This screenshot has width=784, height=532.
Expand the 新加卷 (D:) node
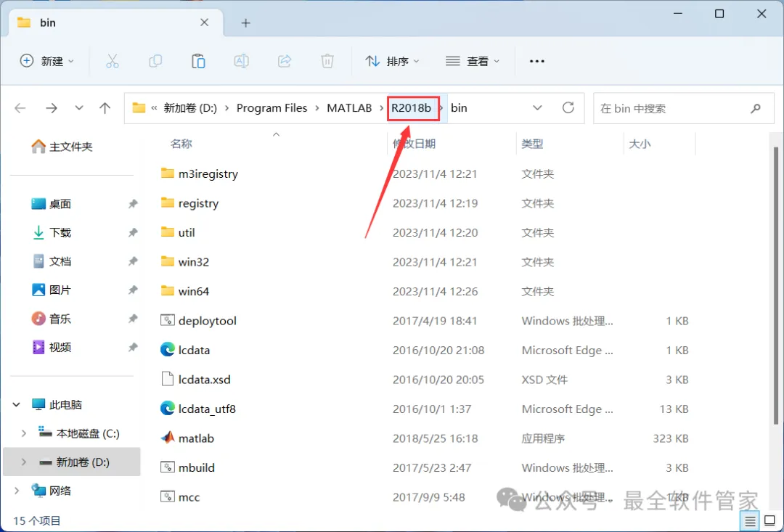pos(23,462)
